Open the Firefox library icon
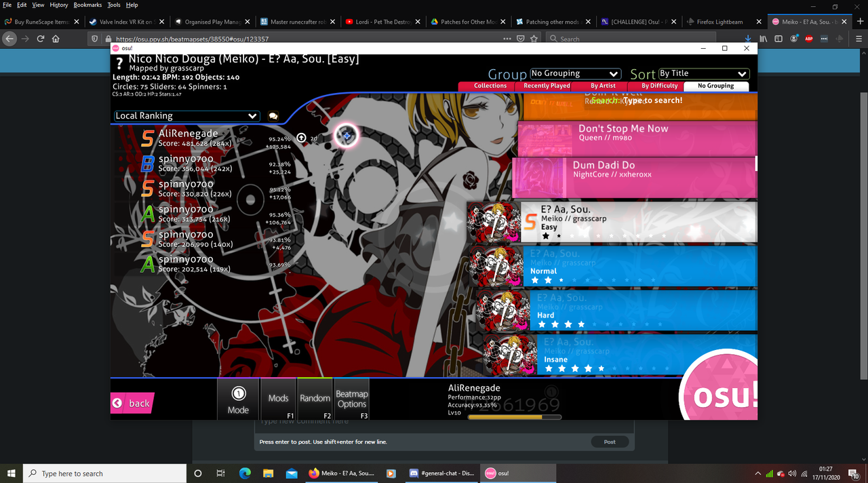The image size is (868, 483). pos(764,39)
